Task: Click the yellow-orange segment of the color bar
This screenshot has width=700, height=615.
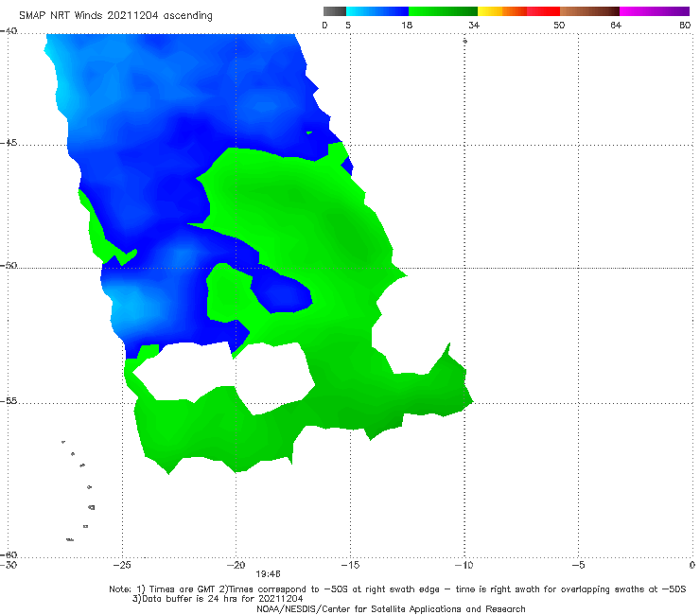Action: [502, 11]
